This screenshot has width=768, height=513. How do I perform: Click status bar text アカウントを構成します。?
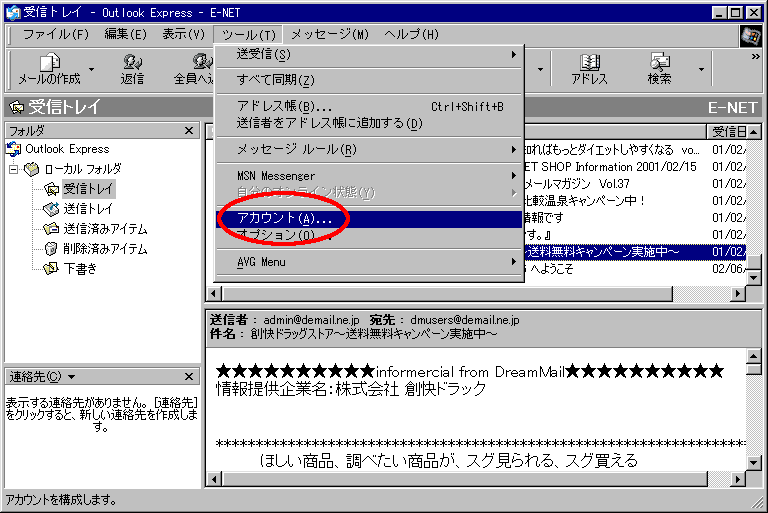61,500
